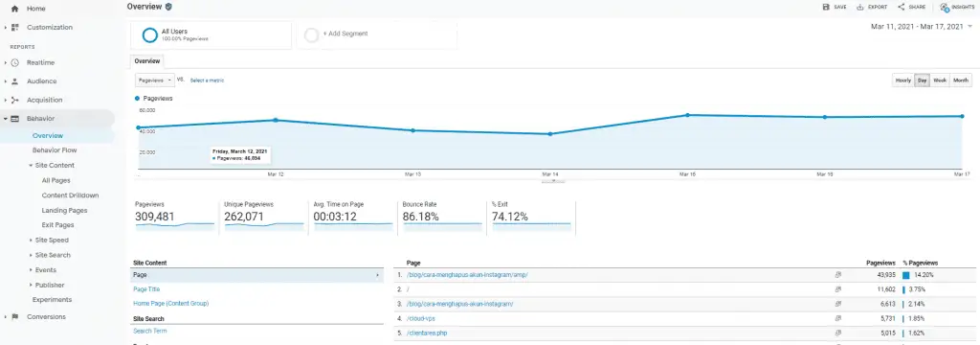This screenshot has height=345, width=980.
Task: Expand the Customization section arrow
Action: [6, 28]
